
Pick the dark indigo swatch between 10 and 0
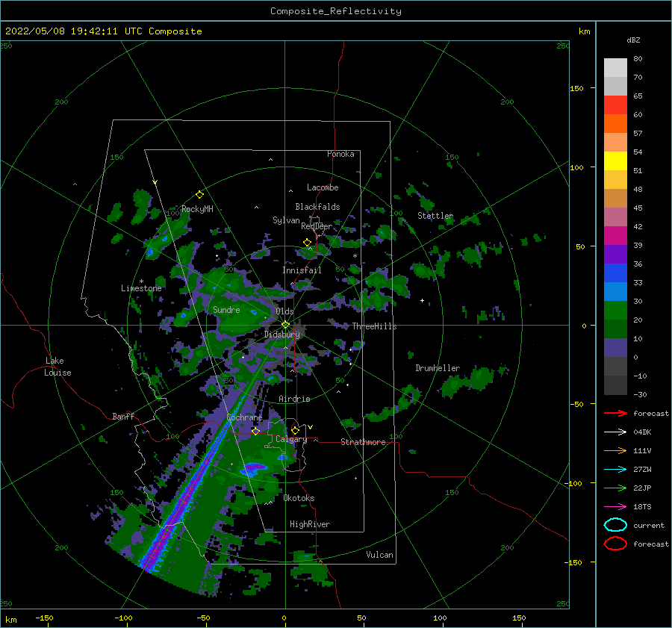[x=615, y=347]
